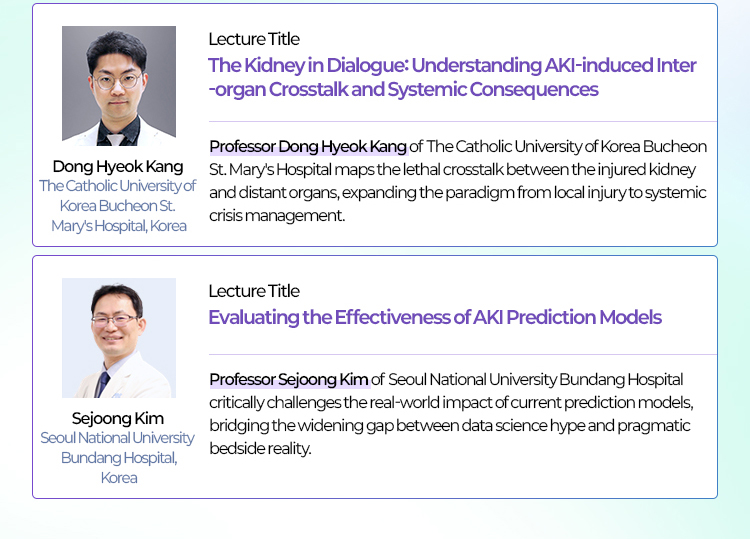Click Dong Hyeok Kang's portrait photo

(119, 86)
